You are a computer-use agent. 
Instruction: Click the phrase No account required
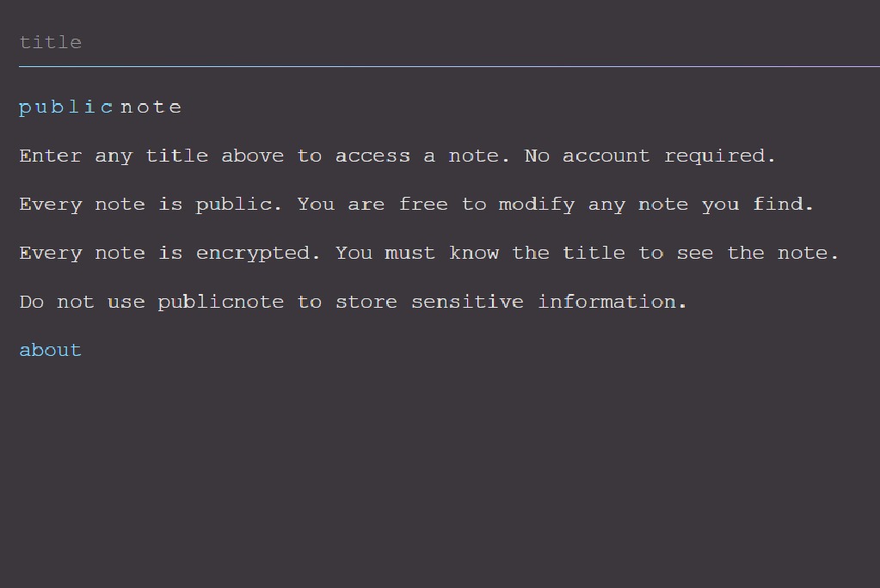click(x=651, y=156)
